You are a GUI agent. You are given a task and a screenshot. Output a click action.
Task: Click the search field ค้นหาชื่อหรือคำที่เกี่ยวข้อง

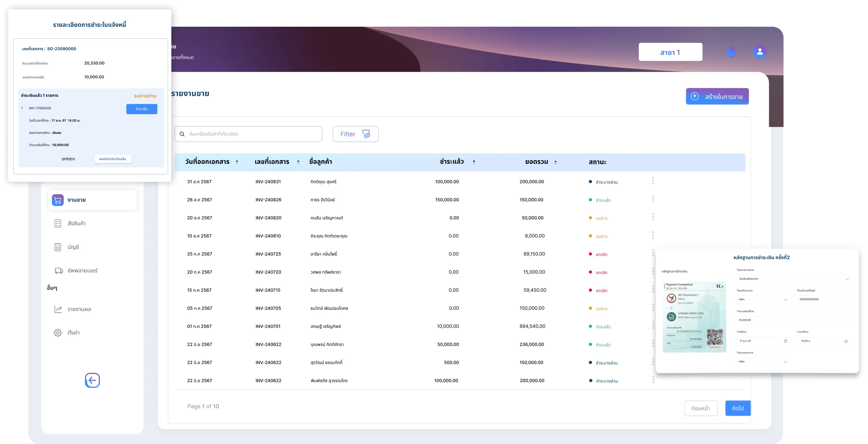pos(248,134)
